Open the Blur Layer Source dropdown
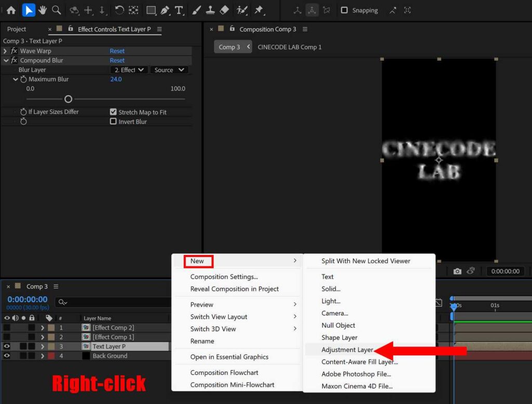The image size is (532, 404). [x=169, y=70]
